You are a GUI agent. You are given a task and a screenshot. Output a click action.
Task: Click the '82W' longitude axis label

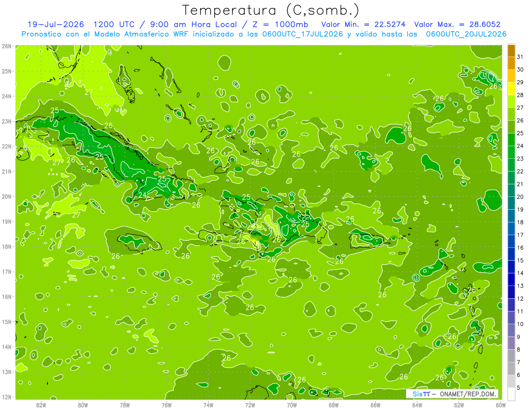click(x=41, y=405)
